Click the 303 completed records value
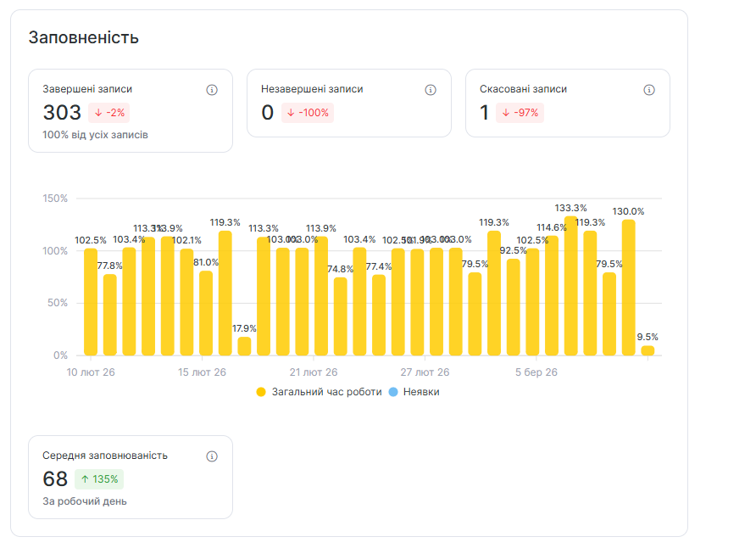Image resolution: width=756 pixels, height=548 pixels. pos(62,113)
